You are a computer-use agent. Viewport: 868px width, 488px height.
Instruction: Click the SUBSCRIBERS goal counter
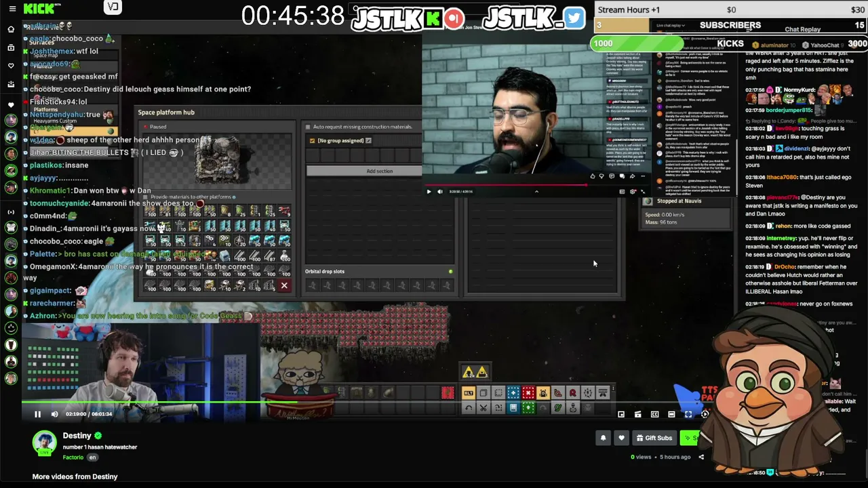pyautogui.click(x=730, y=25)
